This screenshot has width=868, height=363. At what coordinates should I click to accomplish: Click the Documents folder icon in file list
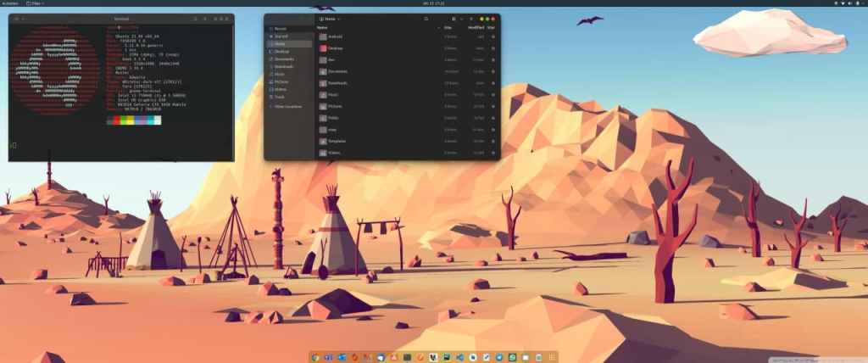[x=323, y=72]
